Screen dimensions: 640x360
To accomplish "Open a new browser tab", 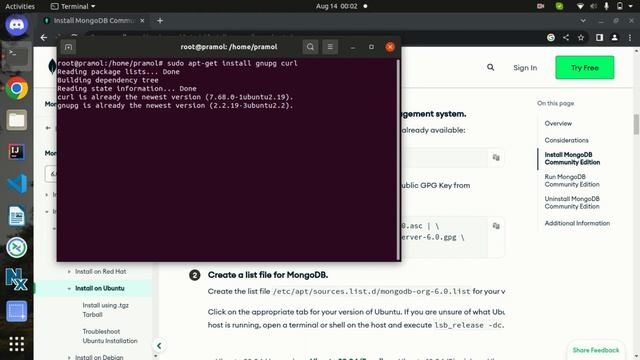I will (x=160, y=20).
